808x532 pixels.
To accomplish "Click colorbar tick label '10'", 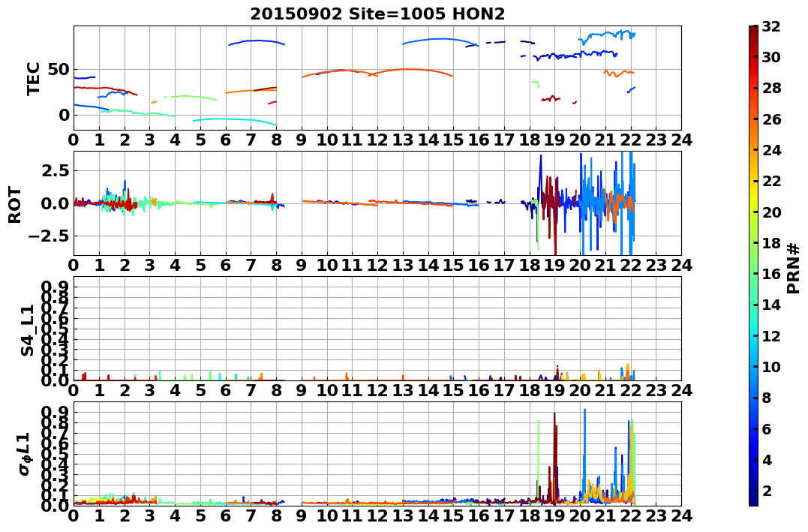I will 771,366.
